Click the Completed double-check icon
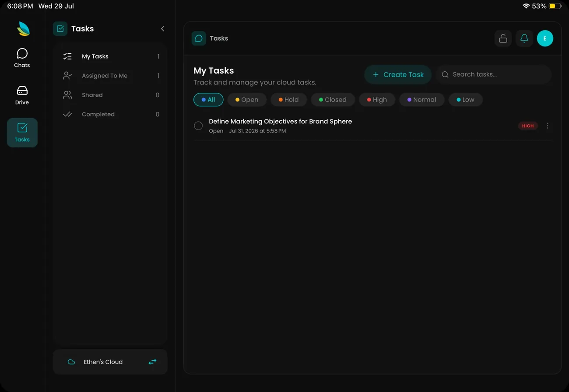 [x=67, y=114]
